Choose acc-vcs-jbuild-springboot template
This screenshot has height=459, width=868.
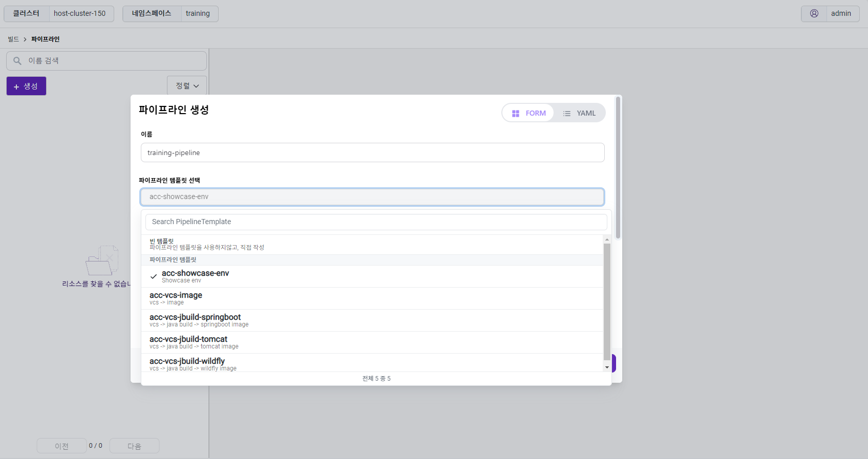pyautogui.click(x=372, y=320)
